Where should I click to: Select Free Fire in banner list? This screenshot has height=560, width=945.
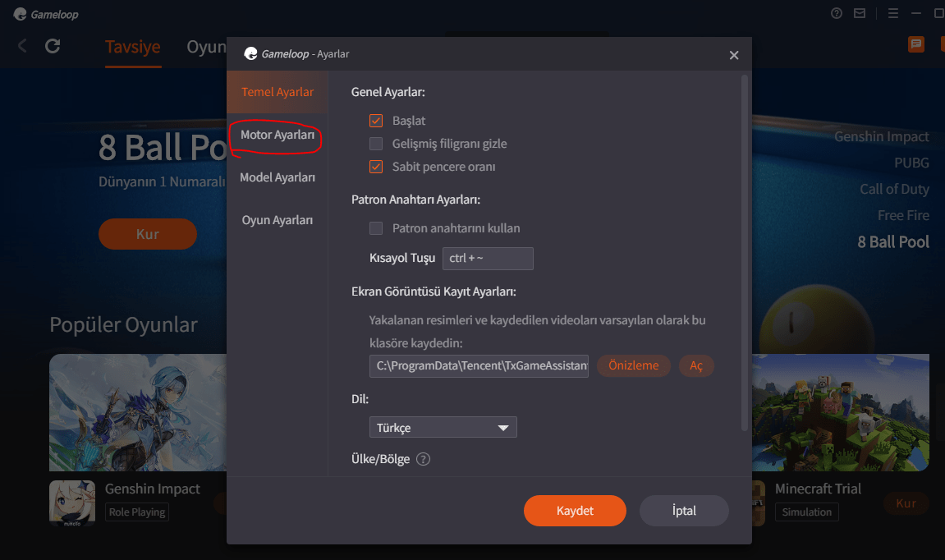903,215
